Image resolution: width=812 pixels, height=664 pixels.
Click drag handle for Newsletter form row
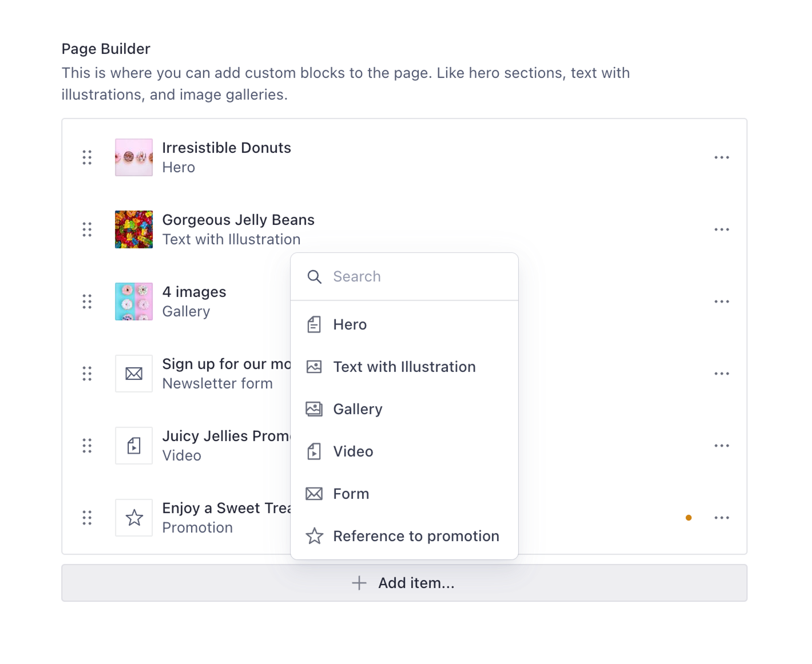[x=87, y=374]
